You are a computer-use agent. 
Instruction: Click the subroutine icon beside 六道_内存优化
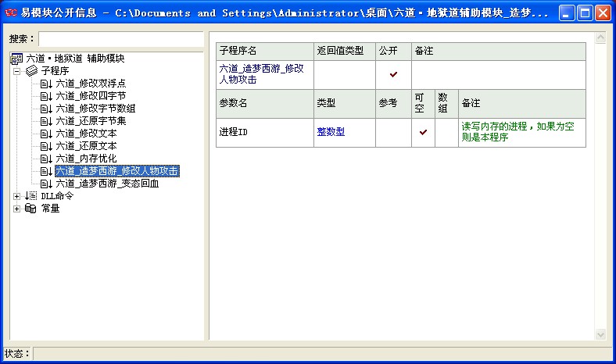pos(46,159)
